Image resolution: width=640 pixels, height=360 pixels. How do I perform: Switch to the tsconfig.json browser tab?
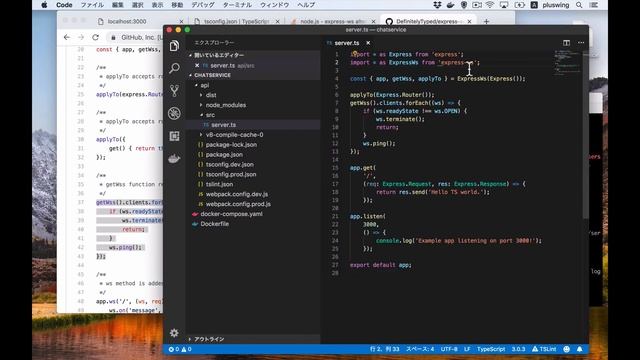pos(236,21)
